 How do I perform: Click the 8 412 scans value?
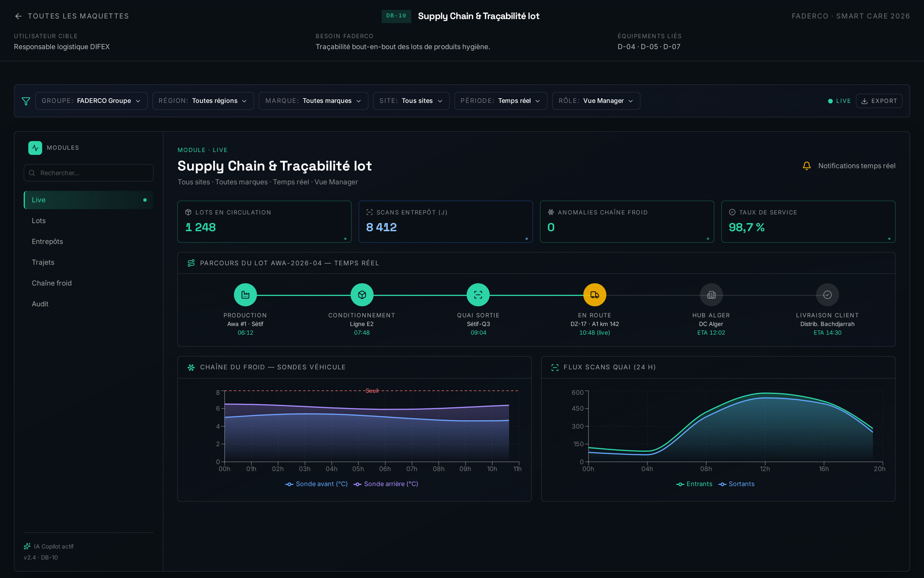pos(381,227)
